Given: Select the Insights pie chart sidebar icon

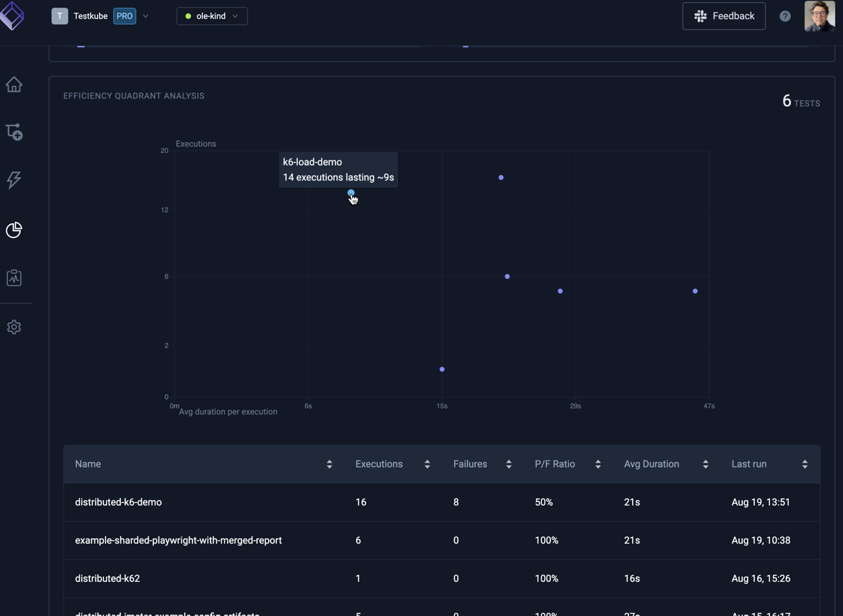Looking at the screenshot, I should pos(14,230).
